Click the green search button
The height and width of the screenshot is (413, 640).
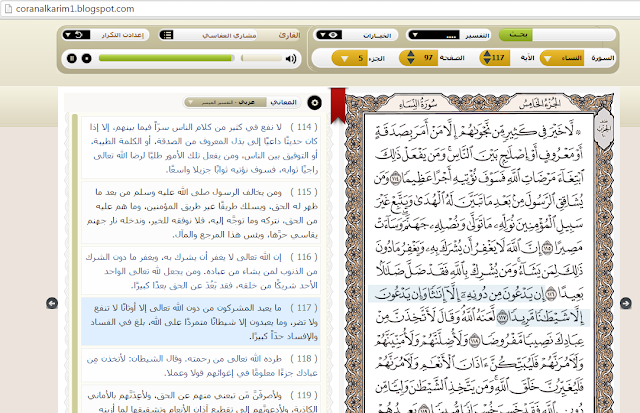[x=518, y=35]
